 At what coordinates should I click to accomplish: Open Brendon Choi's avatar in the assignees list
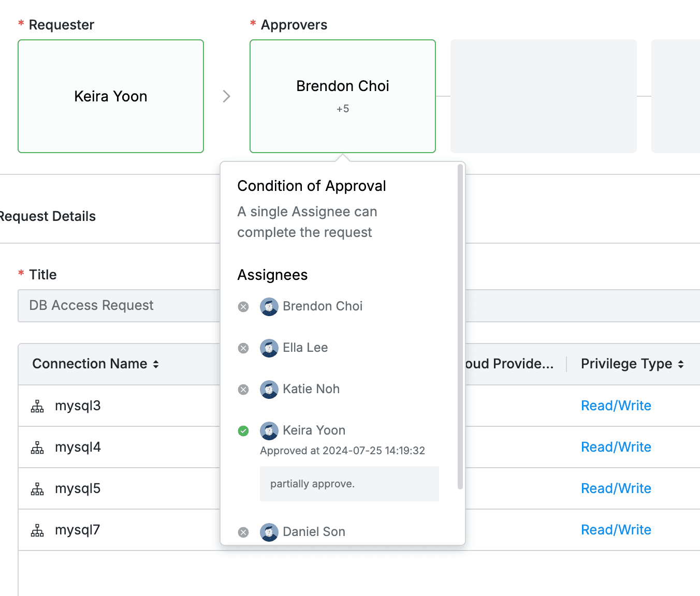pyautogui.click(x=269, y=306)
